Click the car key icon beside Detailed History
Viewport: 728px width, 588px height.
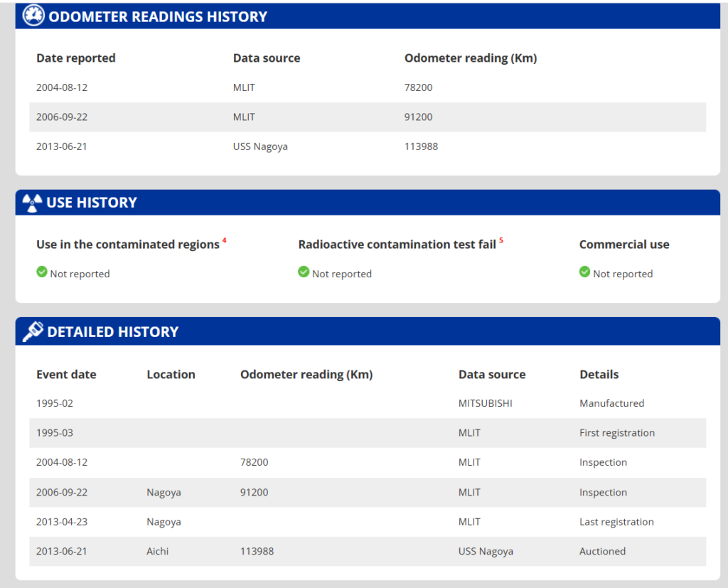tap(33, 331)
